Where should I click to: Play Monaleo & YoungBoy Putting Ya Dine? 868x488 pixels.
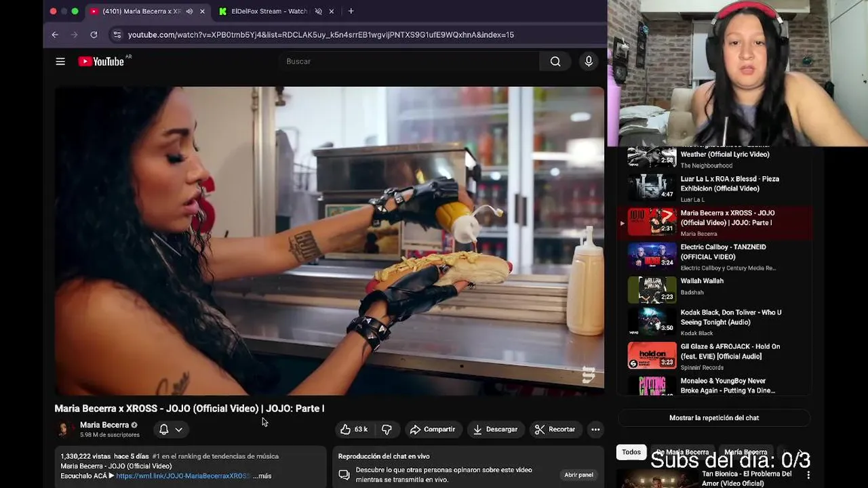pyautogui.click(x=714, y=385)
